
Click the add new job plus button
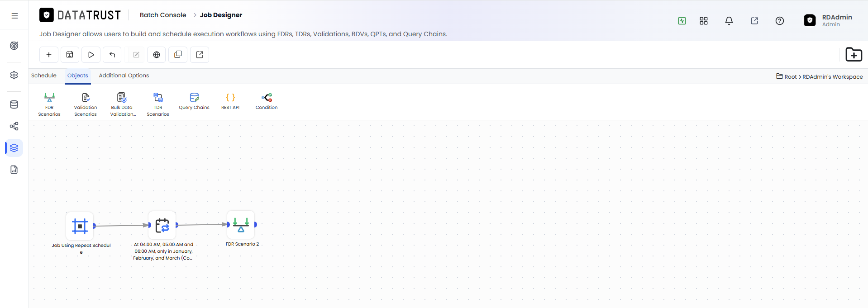pos(49,55)
